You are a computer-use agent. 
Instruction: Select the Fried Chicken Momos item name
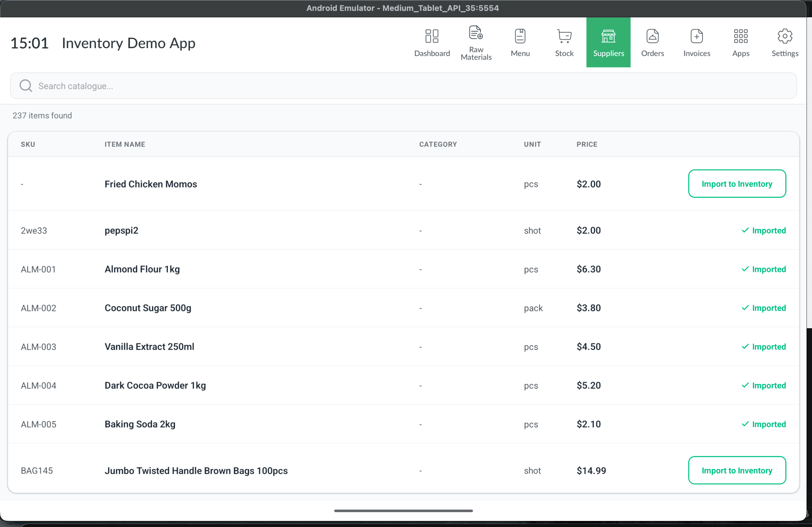tap(151, 184)
